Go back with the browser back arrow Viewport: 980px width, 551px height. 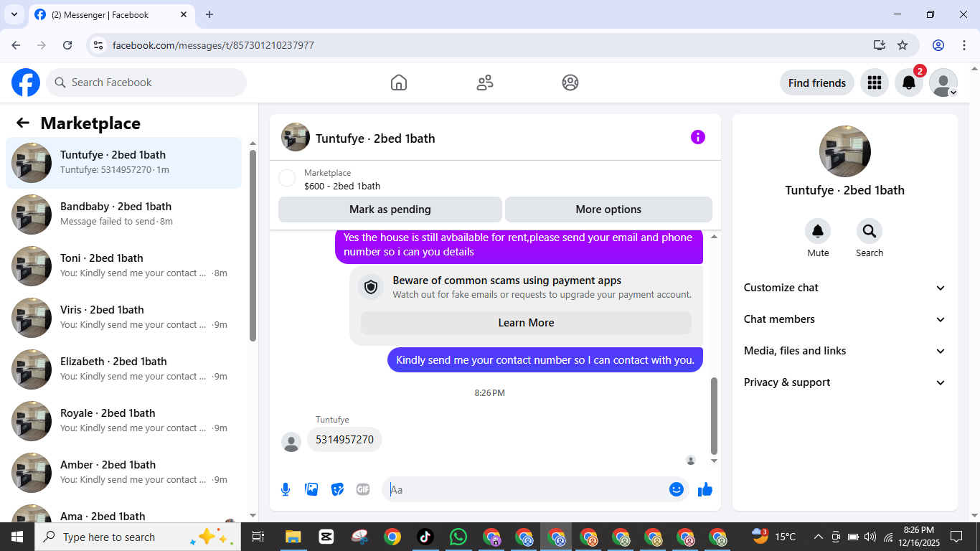(x=16, y=45)
